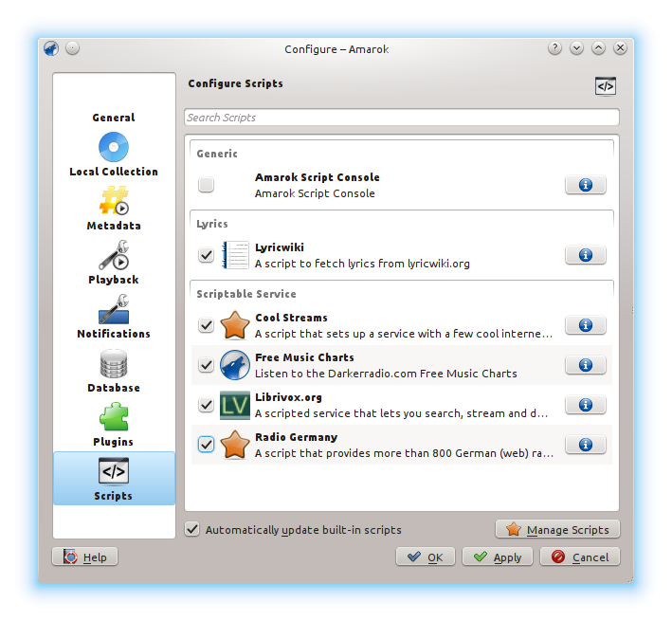Click the Librivox LV logo icon
This screenshot has height=621, width=672.
tap(235, 405)
